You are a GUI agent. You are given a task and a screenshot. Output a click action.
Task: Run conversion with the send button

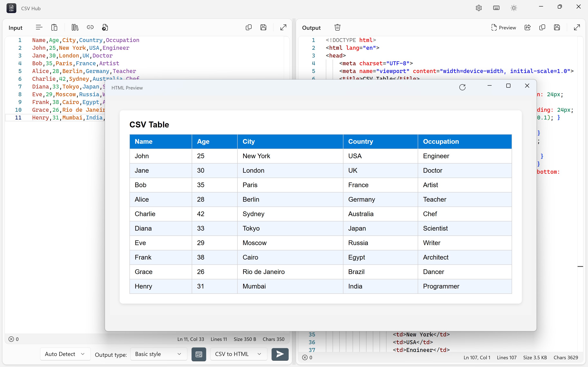point(280,354)
